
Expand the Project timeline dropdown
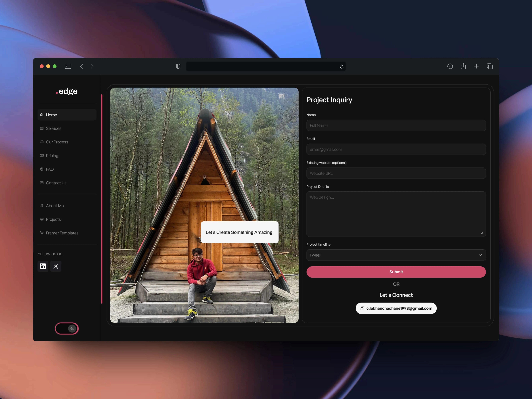point(396,255)
